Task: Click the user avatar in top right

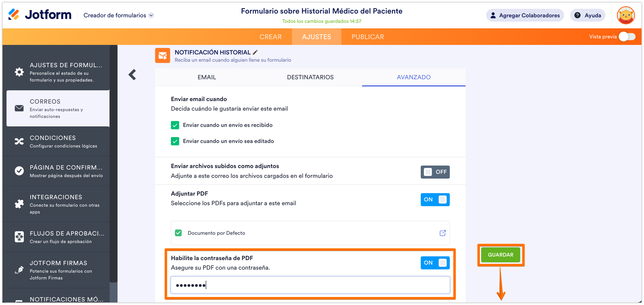Action: (x=626, y=15)
